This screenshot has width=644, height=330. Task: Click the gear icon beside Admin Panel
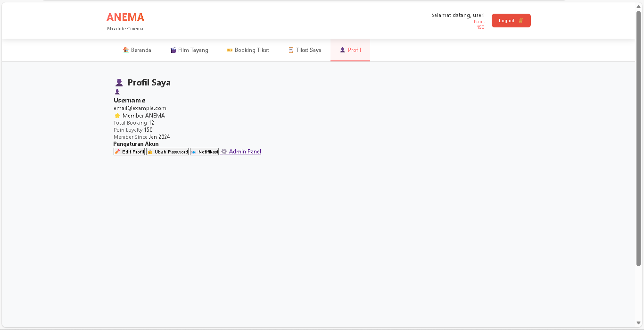tap(224, 152)
